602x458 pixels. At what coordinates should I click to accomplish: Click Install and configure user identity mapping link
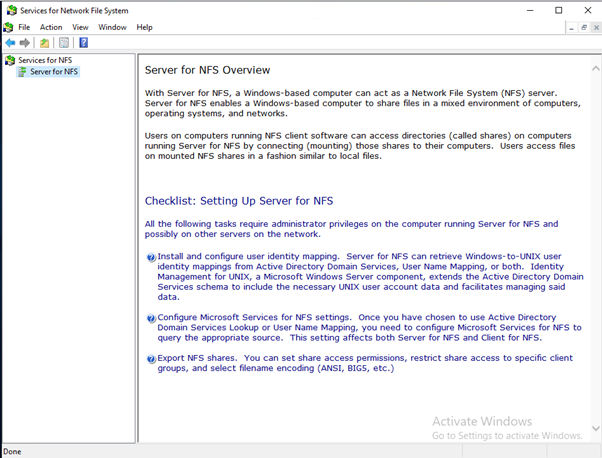click(x=248, y=256)
